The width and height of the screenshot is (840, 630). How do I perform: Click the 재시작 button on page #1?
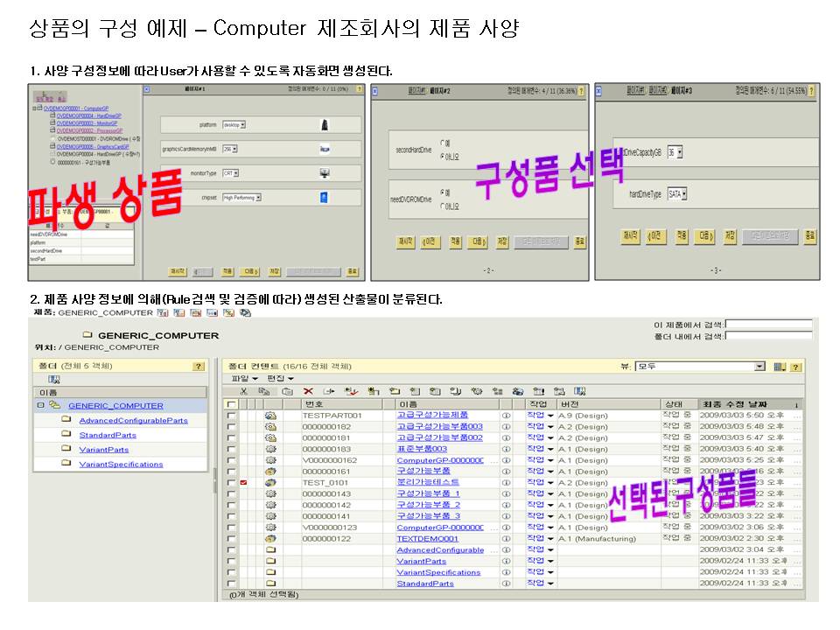click(178, 271)
